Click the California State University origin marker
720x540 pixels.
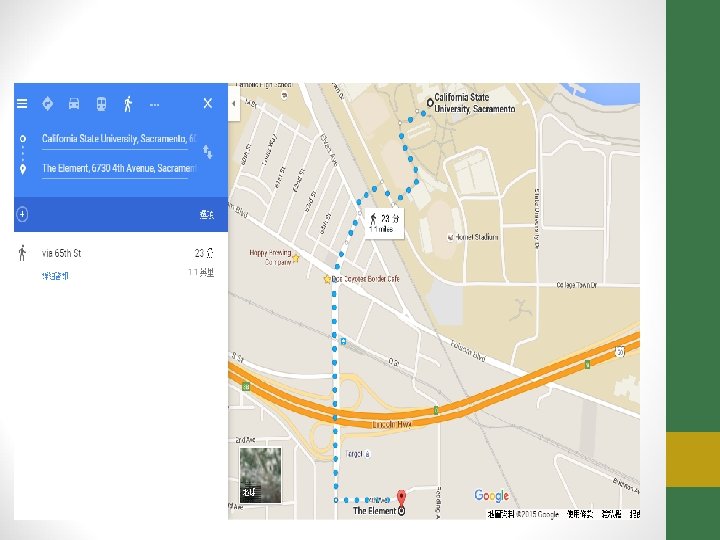tap(430, 103)
